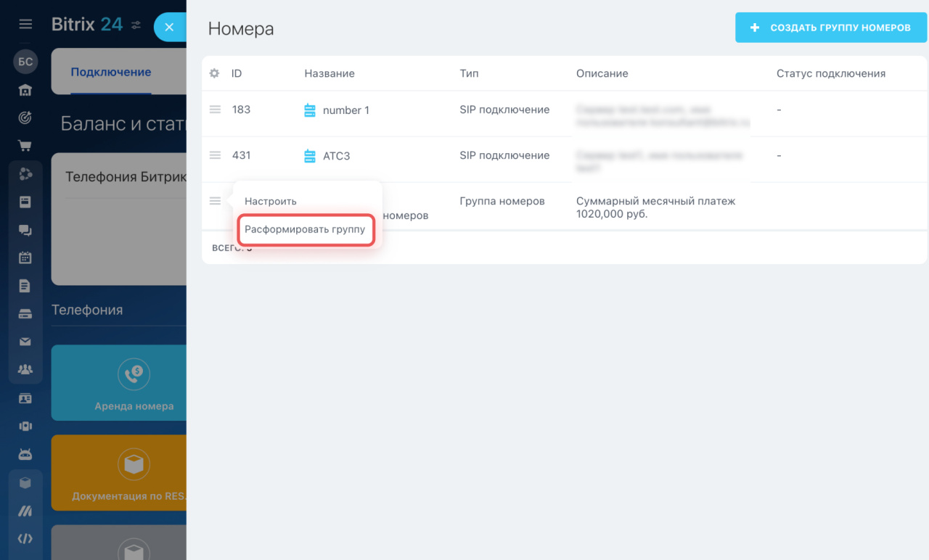The width and height of the screenshot is (929, 560).
Task: Choose Расформировать группу in the popup menu
Action: tap(306, 230)
